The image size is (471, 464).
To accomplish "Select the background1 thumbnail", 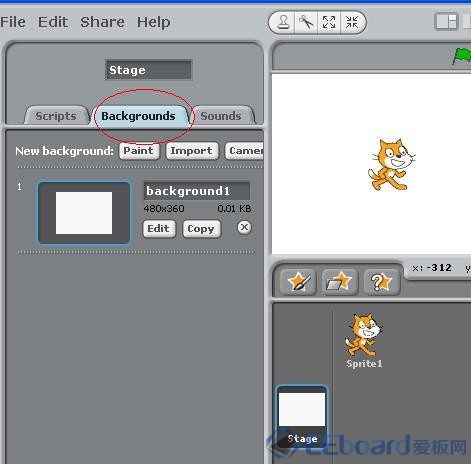I will coord(84,213).
